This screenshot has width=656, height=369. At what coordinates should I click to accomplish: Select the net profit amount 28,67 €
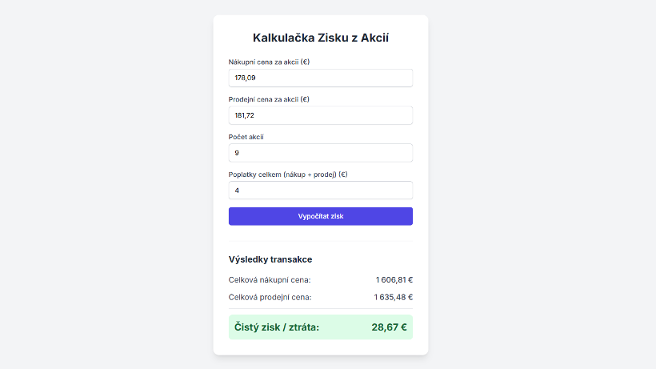389,327
